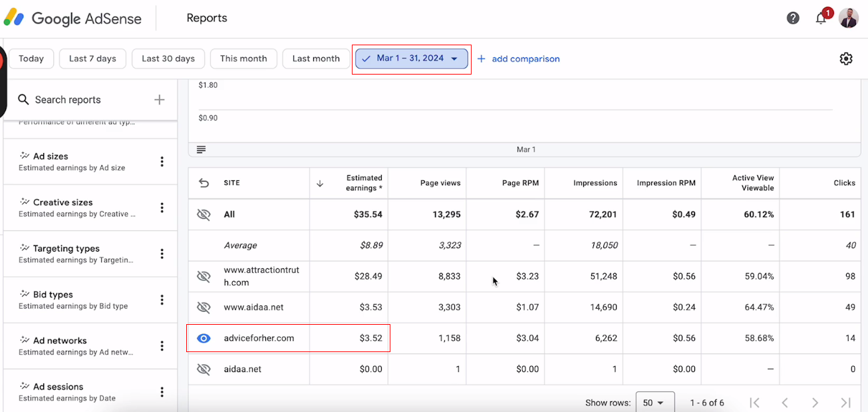
Task: Go to the first page of results
Action: pyautogui.click(x=754, y=402)
